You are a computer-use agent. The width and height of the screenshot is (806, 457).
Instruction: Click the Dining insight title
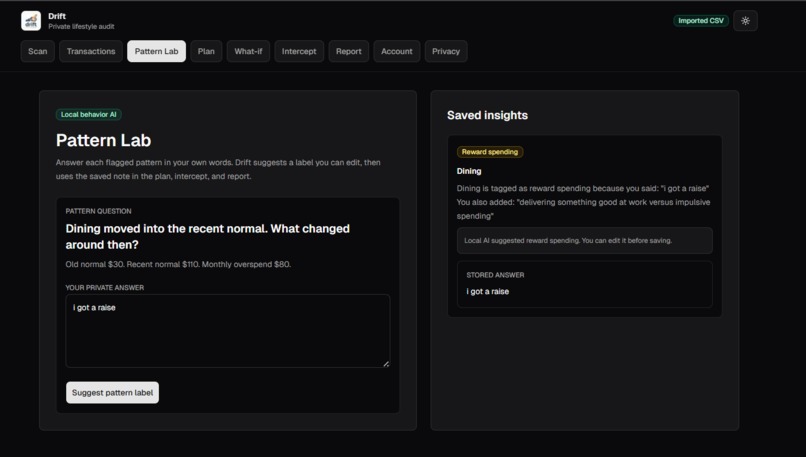pos(469,171)
